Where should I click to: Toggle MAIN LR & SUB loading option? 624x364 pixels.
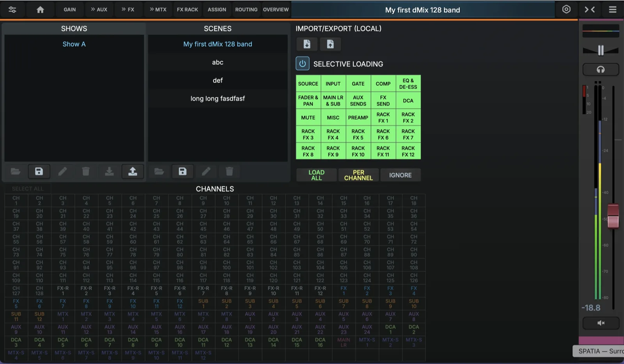click(333, 101)
